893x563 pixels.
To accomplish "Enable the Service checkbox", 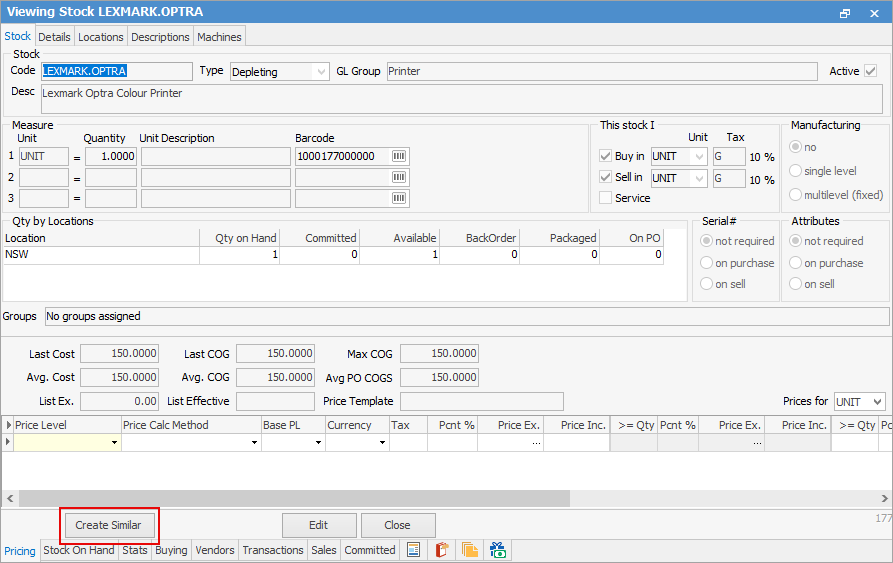I will point(605,198).
